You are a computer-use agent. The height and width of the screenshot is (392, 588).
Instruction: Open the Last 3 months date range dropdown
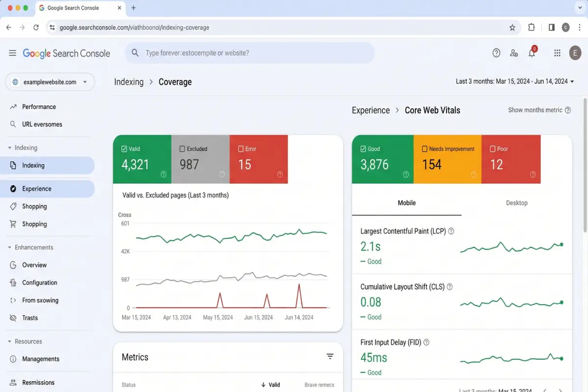tap(515, 81)
